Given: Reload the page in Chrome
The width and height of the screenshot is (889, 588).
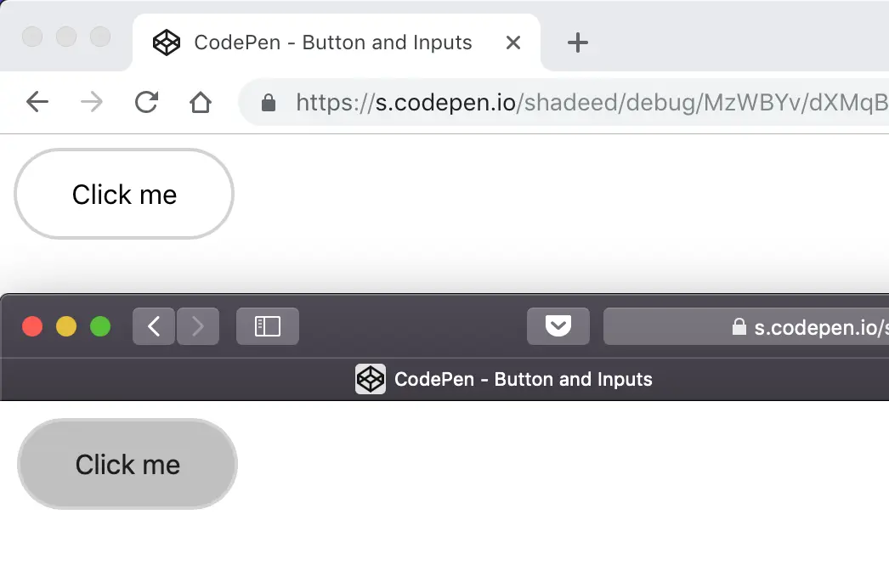Looking at the screenshot, I should pos(146,103).
